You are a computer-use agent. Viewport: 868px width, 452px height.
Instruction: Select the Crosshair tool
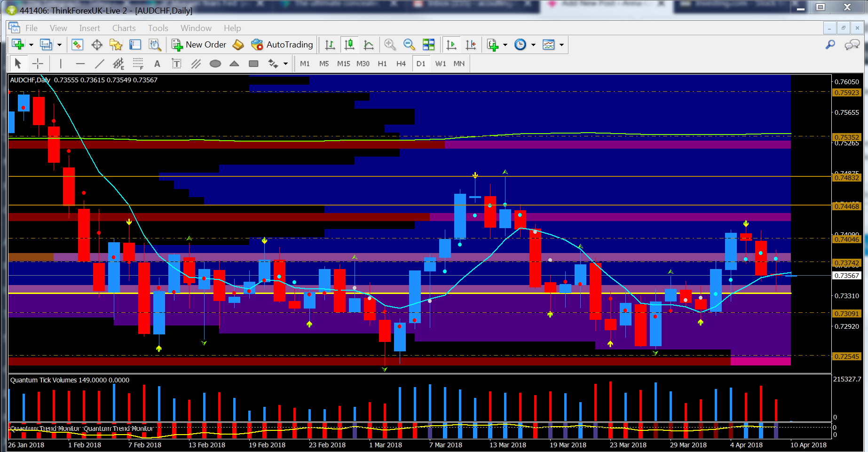(38, 63)
